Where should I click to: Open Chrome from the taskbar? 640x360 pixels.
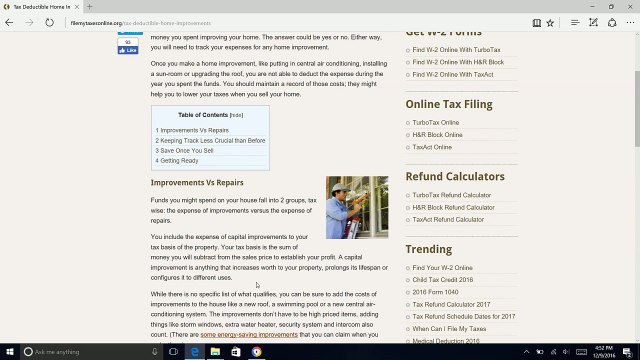pyautogui.click(x=256, y=351)
